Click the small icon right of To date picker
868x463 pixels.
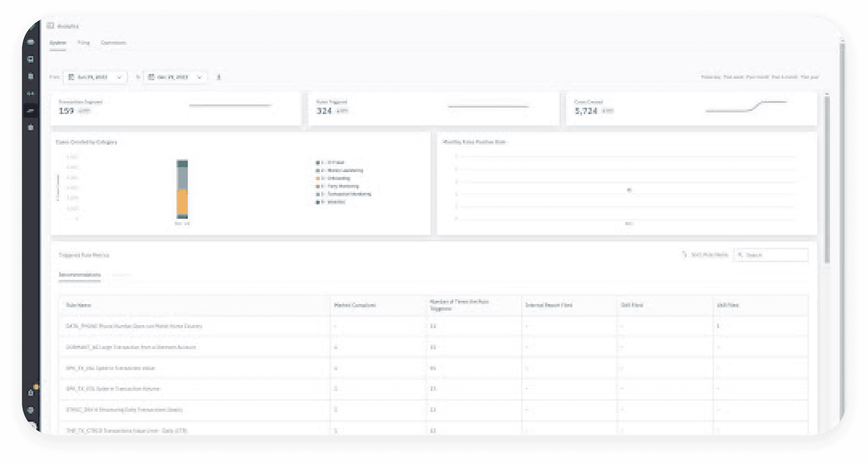pyautogui.click(x=219, y=77)
